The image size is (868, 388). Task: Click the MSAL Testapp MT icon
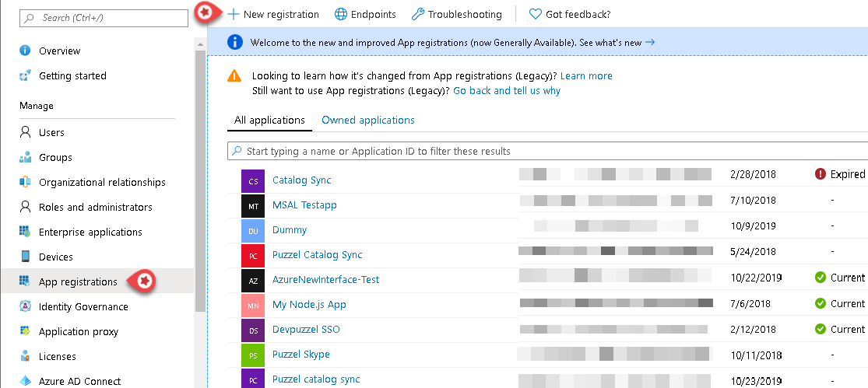tap(253, 205)
